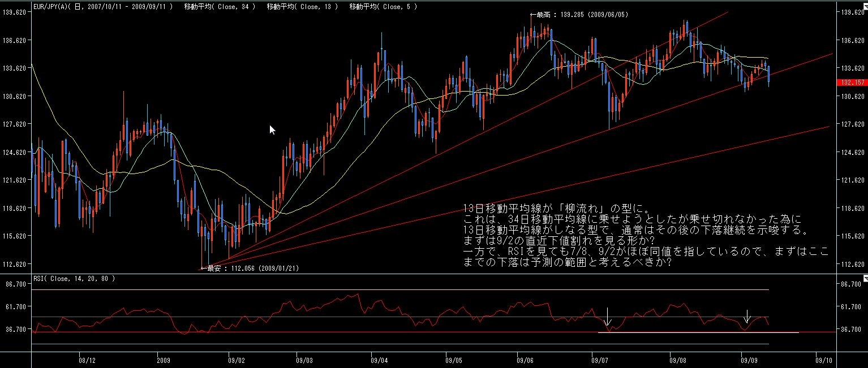Click the 09/08 date on the time axis
Image resolution: width=868 pixels, height=368 pixels.
[677, 360]
